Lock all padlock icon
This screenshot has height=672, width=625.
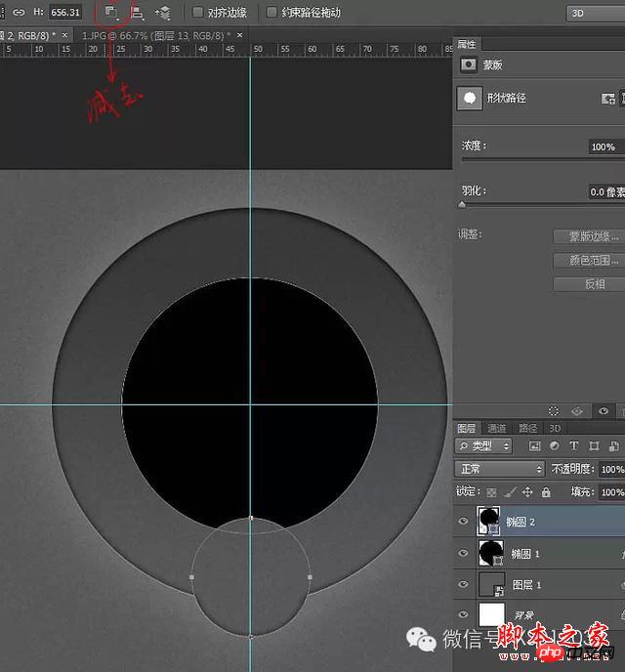click(546, 492)
